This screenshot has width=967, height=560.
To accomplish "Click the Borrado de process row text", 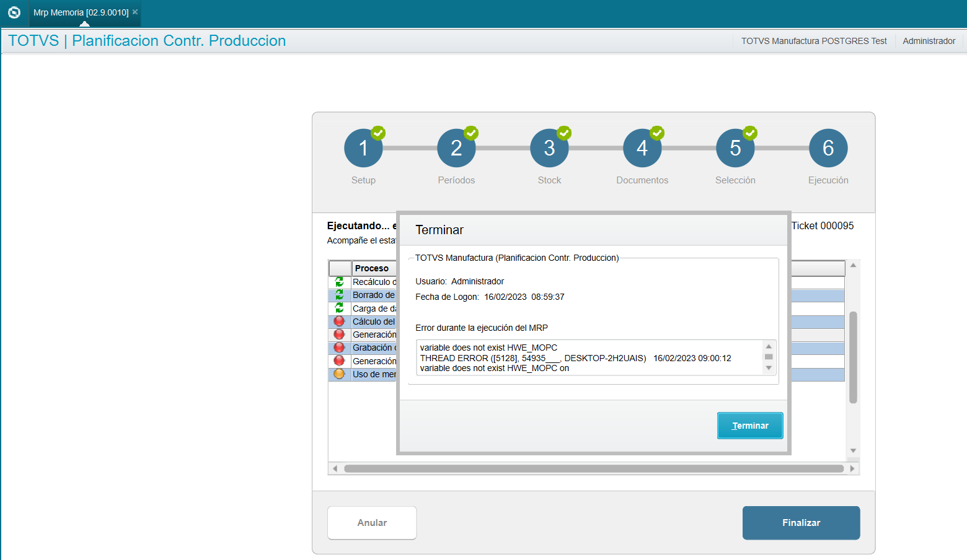I will coord(374,295).
